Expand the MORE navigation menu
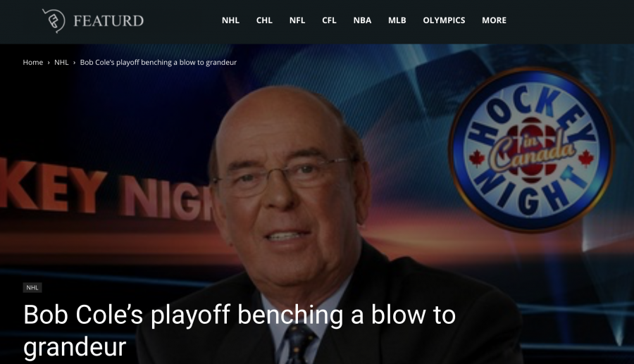The height and width of the screenshot is (364, 634). pos(494,20)
